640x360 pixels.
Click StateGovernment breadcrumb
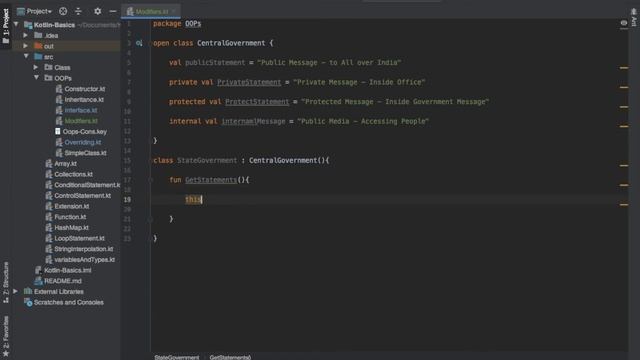[177, 357]
